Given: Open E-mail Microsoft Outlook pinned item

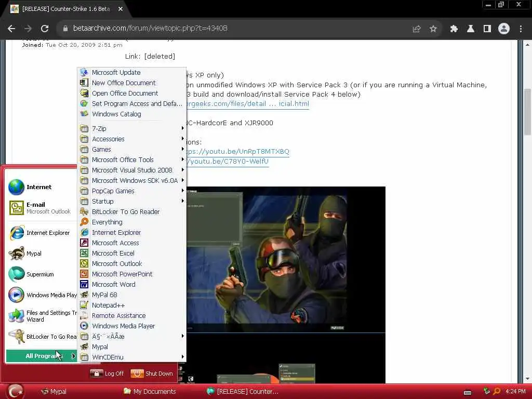Looking at the screenshot, I should pos(42,208).
